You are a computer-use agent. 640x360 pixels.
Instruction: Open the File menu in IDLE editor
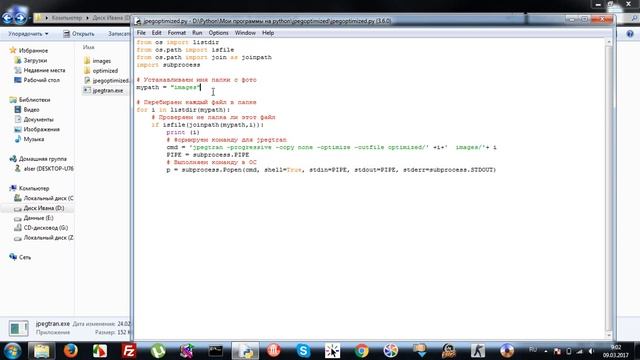(141, 33)
